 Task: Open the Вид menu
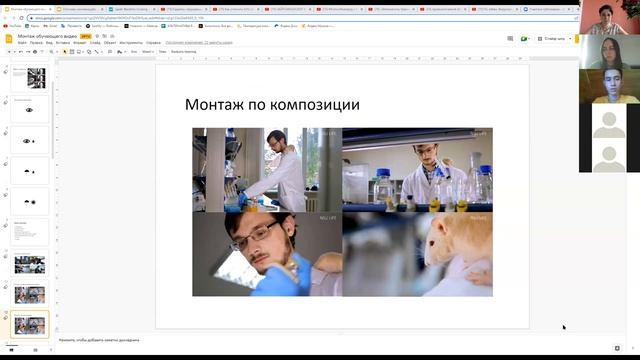click(x=49, y=42)
